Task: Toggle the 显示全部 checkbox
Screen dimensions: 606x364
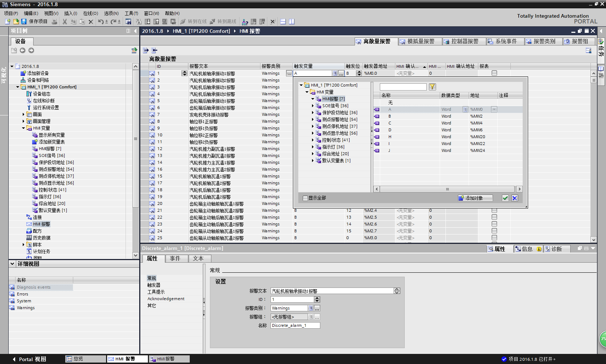Action: click(x=306, y=198)
